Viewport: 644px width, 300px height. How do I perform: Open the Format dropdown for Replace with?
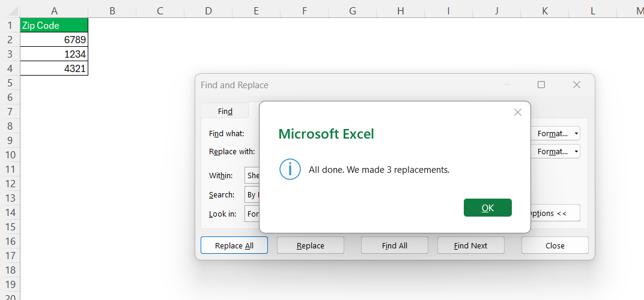coord(555,151)
